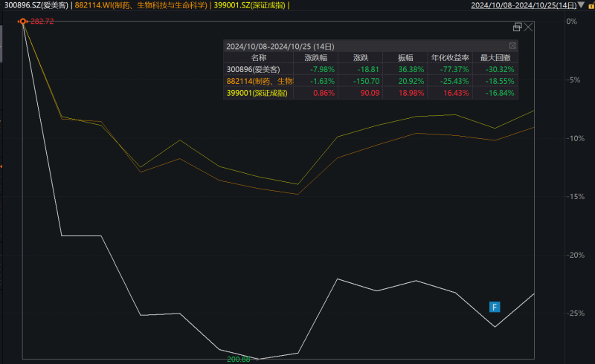Screen dimensions: 595x364
Task: Select the 300896.SZ(爱美客) legend label
Action: (36, 5)
